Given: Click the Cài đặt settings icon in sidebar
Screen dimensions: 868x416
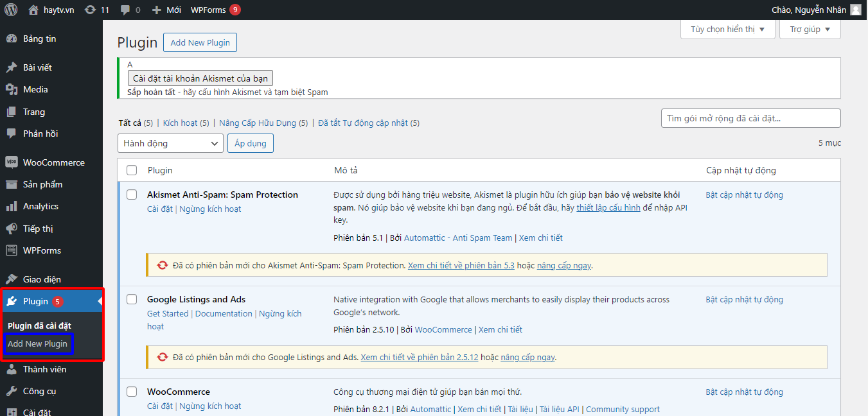Looking at the screenshot, I should 12,412.
